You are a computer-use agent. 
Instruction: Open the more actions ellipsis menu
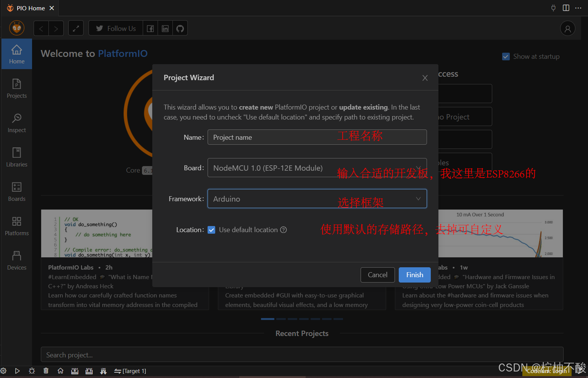tap(578, 8)
